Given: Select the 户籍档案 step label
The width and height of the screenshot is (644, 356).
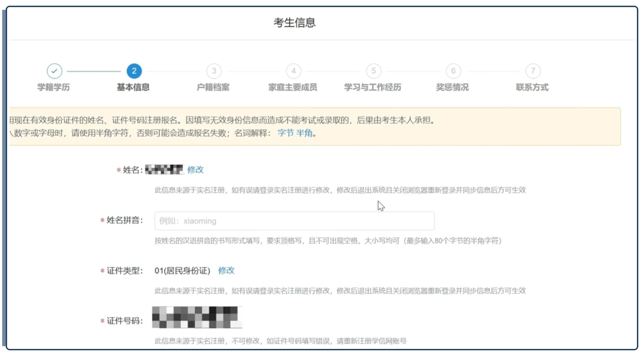Looking at the screenshot, I should tap(213, 87).
